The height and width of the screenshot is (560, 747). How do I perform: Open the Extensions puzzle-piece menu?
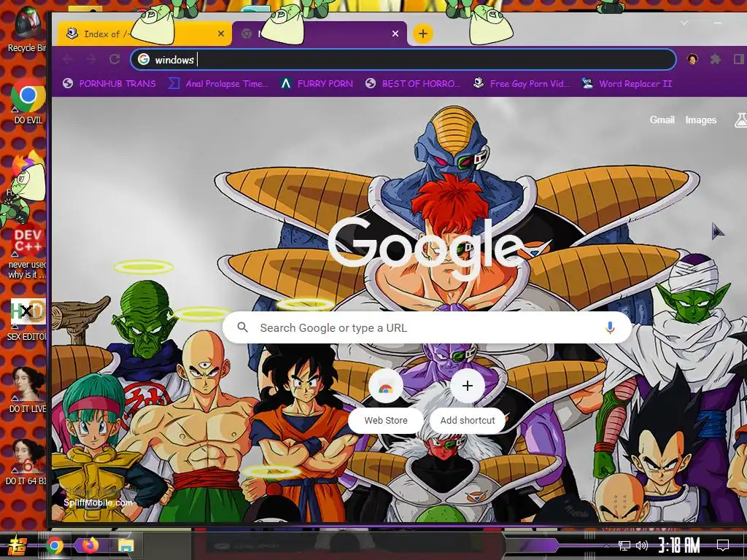(715, 59)
